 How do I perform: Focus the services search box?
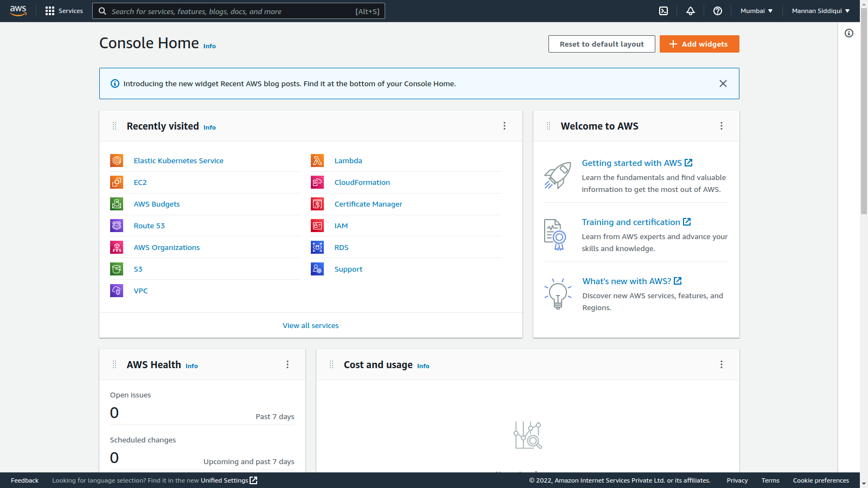[239, 11]
